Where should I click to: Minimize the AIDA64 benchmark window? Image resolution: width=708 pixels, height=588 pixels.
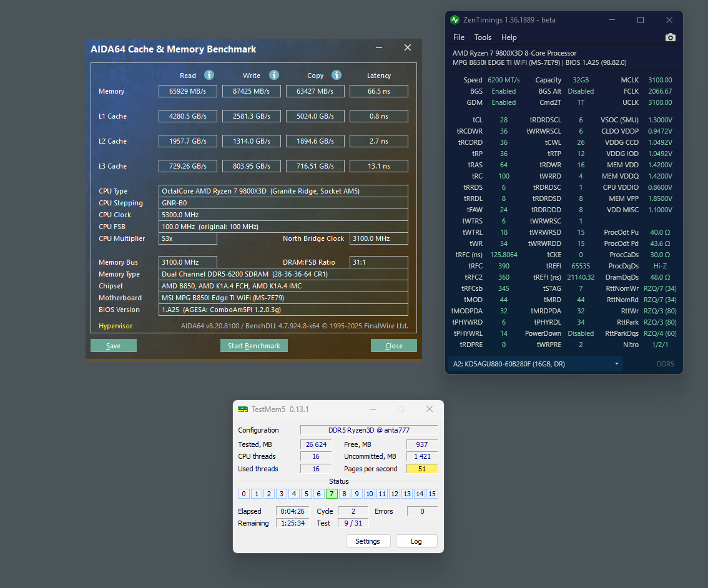pyautogui.click(x=379, y=48)
